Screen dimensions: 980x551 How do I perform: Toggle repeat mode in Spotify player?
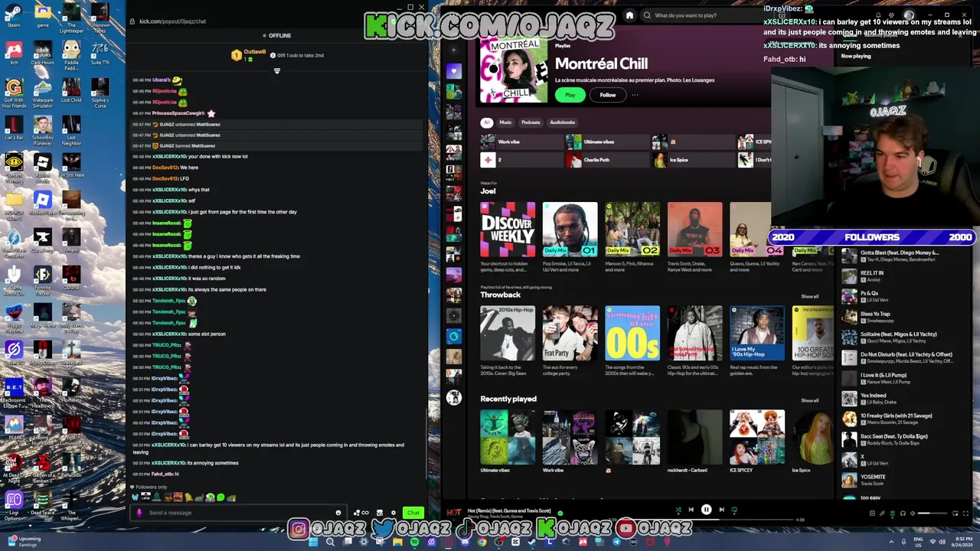(734, 510)
